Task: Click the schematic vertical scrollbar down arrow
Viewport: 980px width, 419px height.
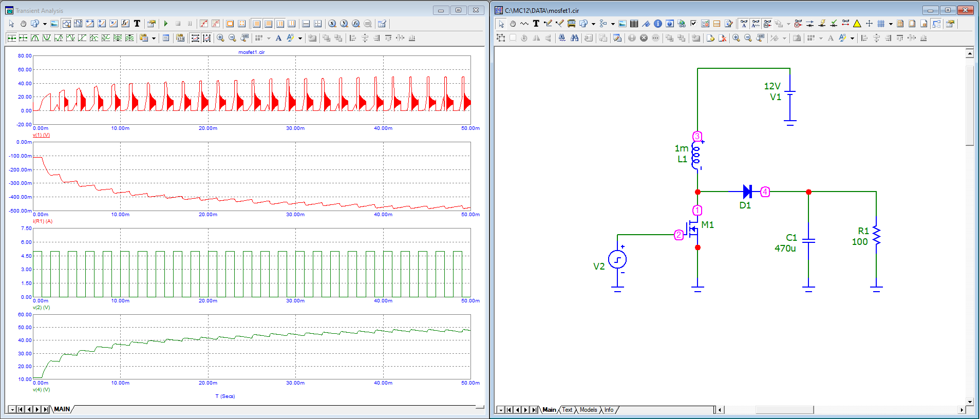Action: pos(970,402)
